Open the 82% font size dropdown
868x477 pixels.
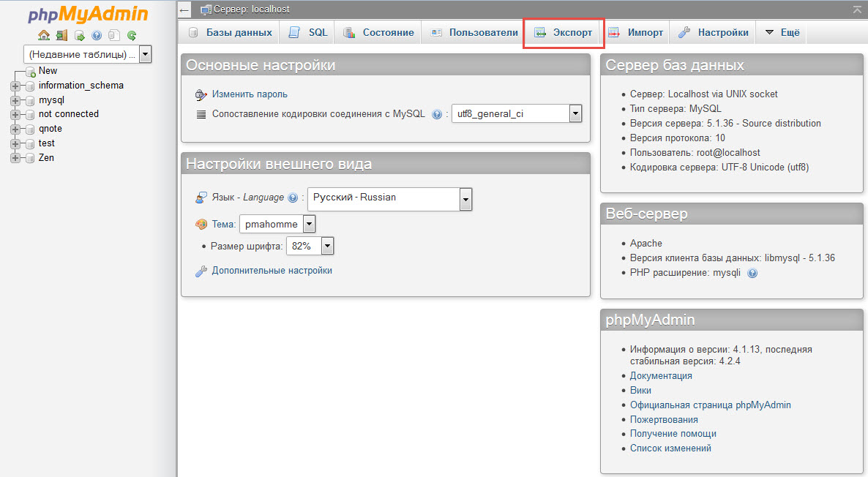(310, 247)
